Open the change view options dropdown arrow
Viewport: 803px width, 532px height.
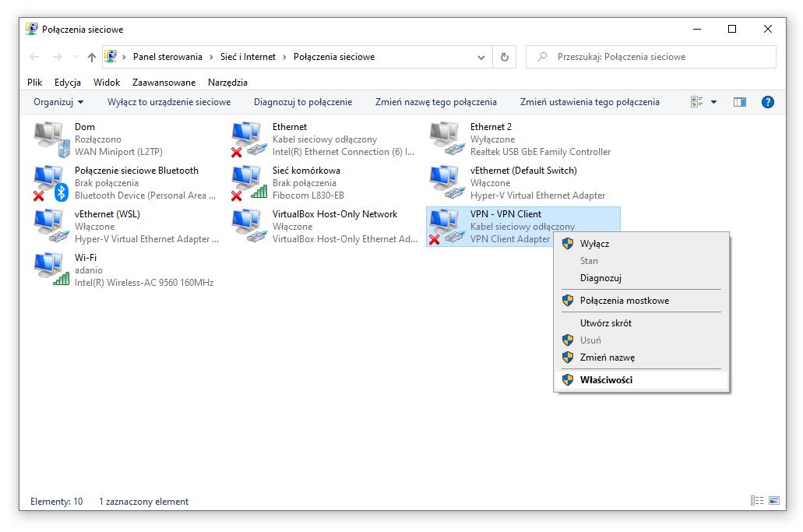[713, 102]
